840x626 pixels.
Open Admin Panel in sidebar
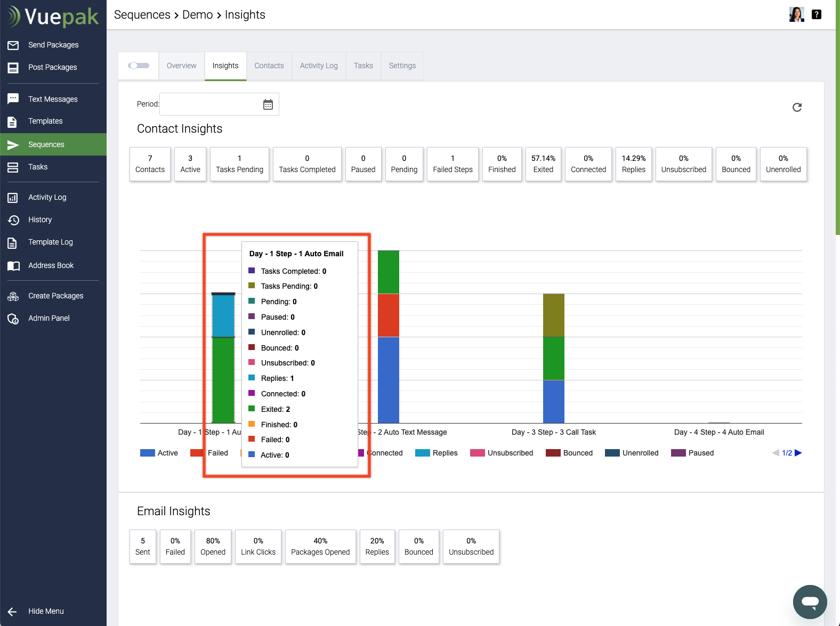tap(49, 318)
